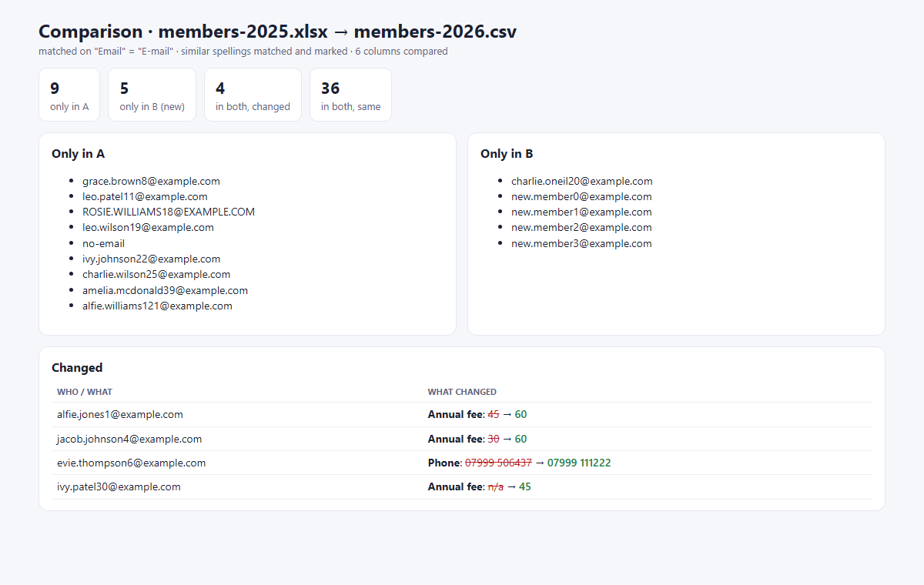The width and height of the screenshot is (924, 585).
Task: Select charlie.oneil20@example.com in Only in B
Action: point(581,181)
